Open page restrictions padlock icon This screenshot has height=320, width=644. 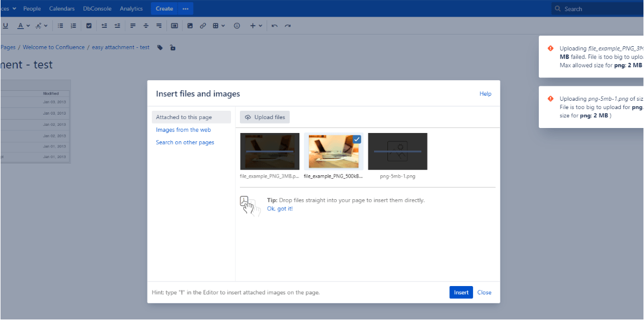point(173,48)
